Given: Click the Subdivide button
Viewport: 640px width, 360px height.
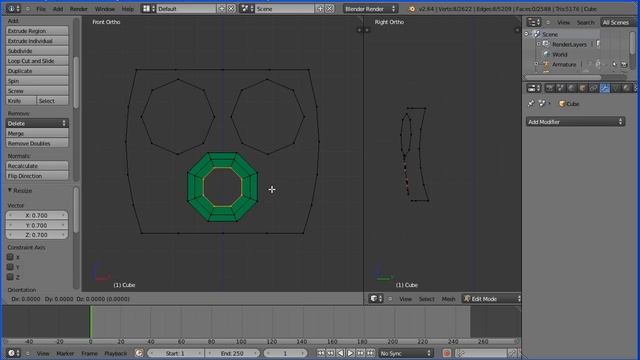Looking at the screenshot, I should click(37, 51).
